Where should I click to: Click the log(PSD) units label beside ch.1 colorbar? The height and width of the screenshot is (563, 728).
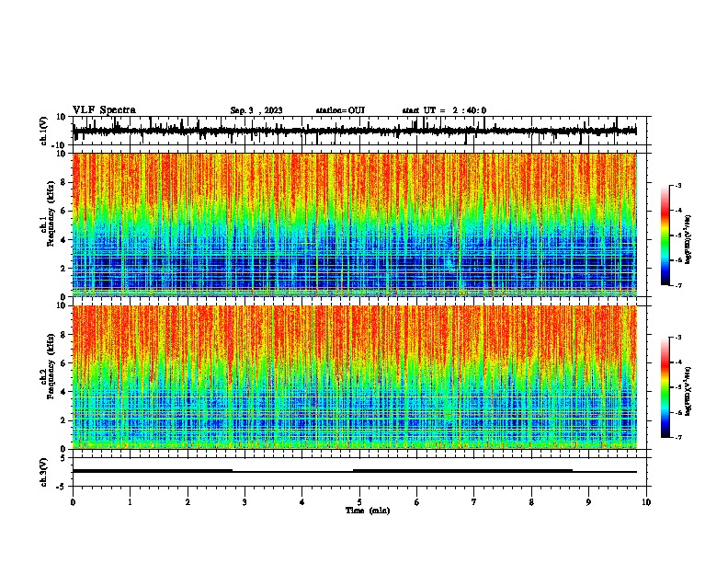[x=688, y=239]
